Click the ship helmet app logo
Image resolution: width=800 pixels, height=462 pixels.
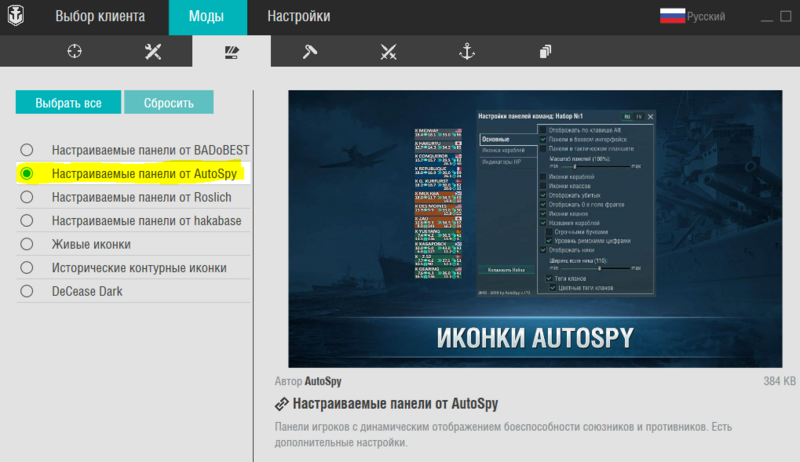16,16
